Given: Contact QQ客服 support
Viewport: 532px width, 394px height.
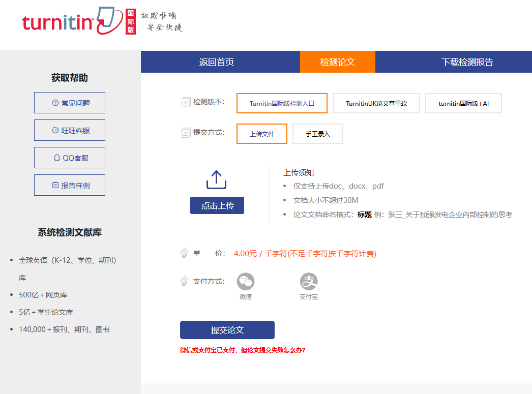Looking at the screenshot, I should (x=70, y=158).
